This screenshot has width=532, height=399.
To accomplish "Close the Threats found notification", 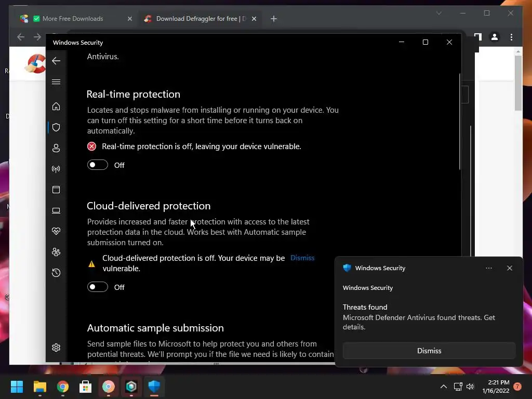I will coord(509,268).
